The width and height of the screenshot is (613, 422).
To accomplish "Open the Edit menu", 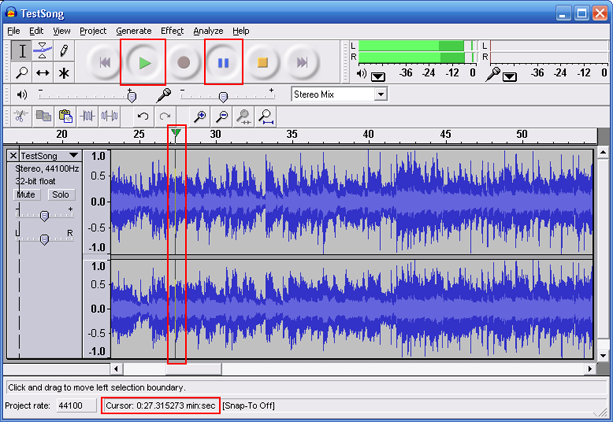I will click(x=36, y=31).
